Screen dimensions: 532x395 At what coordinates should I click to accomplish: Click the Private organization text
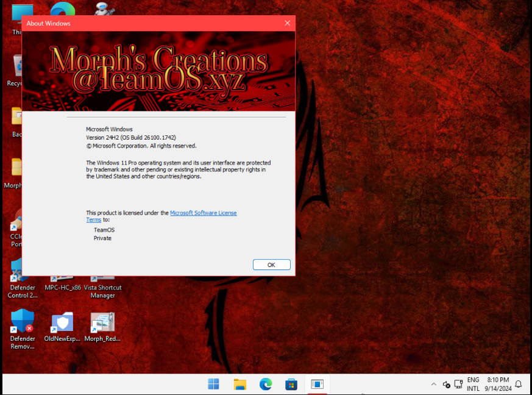[x=102, y=238]
